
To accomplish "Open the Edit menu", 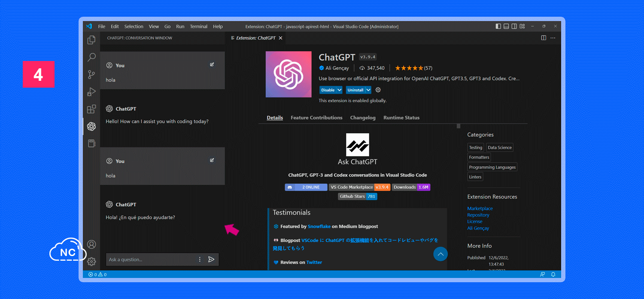I will [115, 26].
